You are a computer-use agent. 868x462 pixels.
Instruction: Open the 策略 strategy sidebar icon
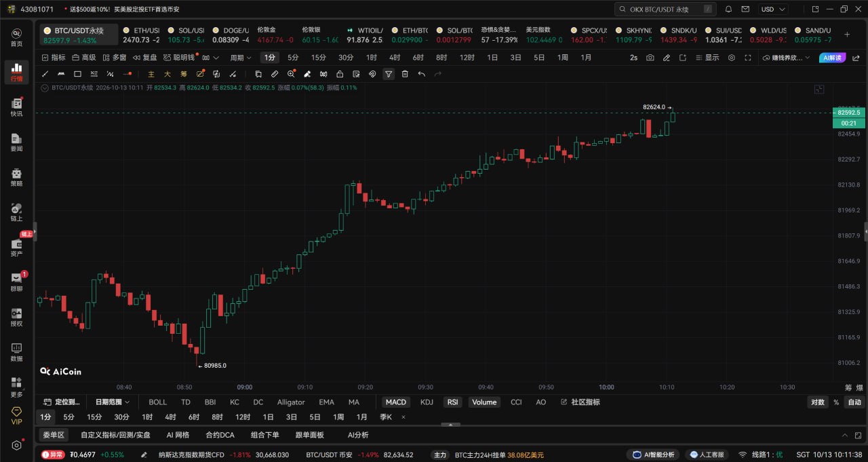(16, 177)
